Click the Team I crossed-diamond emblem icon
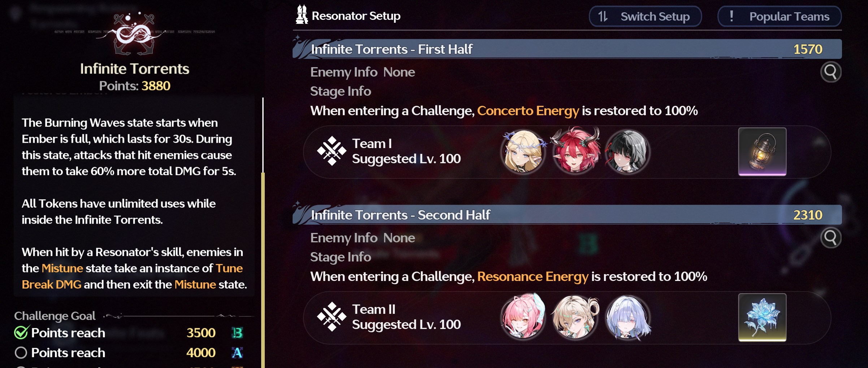This screenshot has width=868, height=368. [331, 151]
